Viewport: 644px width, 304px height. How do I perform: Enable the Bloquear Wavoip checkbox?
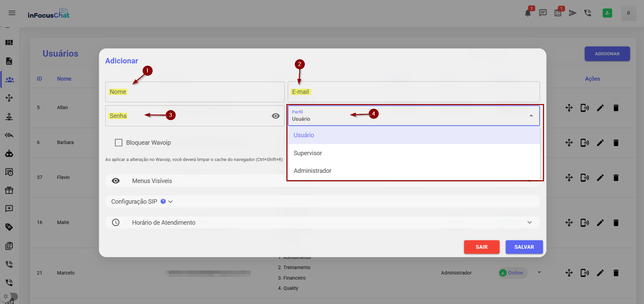click(x=119, y=143)
